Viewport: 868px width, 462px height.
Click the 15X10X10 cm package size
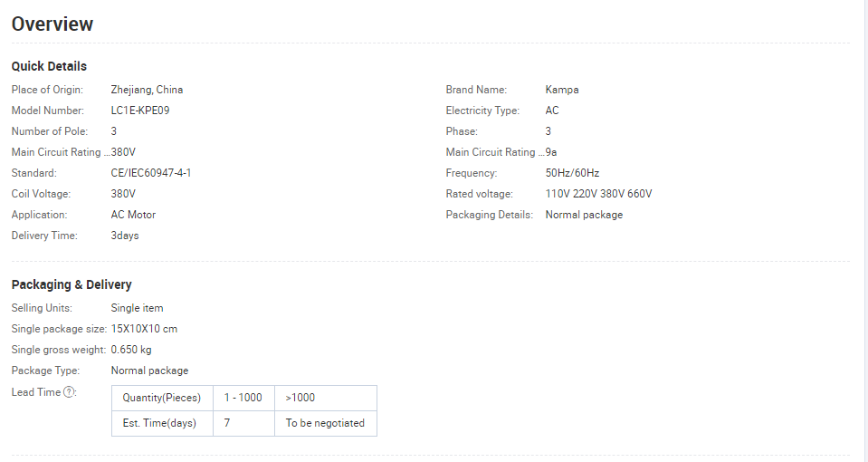pos(144,329)
